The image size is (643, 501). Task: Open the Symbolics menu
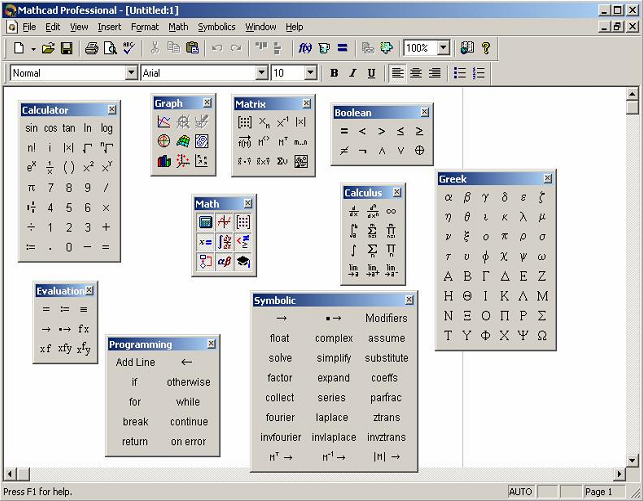(217, 27)
